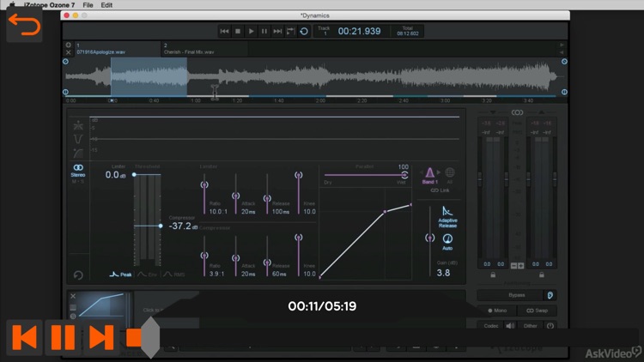Screen dimensions: 644x362
Task: Click the Limiter Ratio slider knob
Action: click(204, 184)
